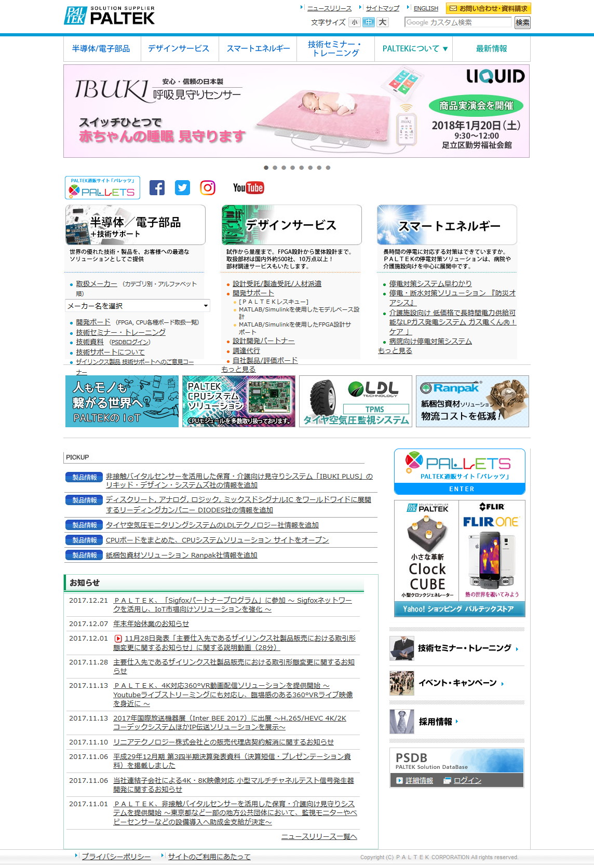The height and width of the screenshot is (868, 594).
Task: Open the Clock CUBE product image
Action: point(427,551)
